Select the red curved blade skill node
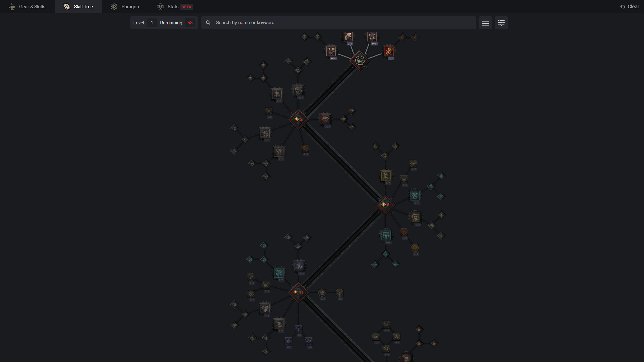This screenshot has height=362, width=644. 325,119
